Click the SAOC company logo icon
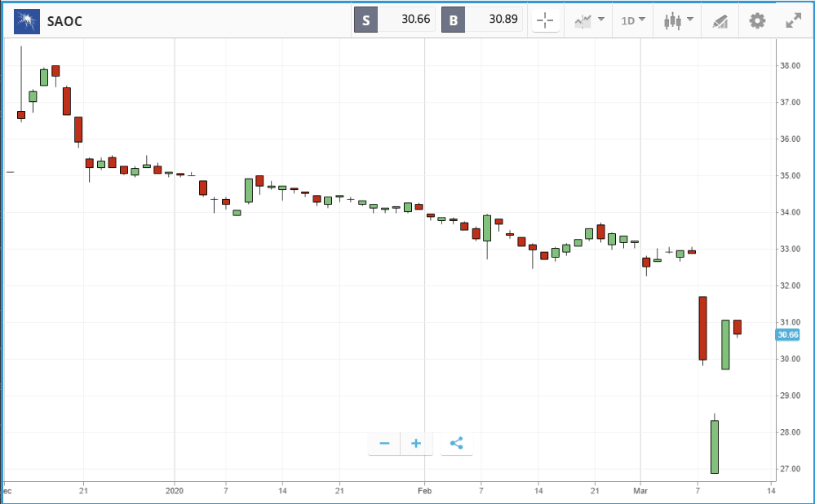815x504 pixels. [x=26, y=20]
